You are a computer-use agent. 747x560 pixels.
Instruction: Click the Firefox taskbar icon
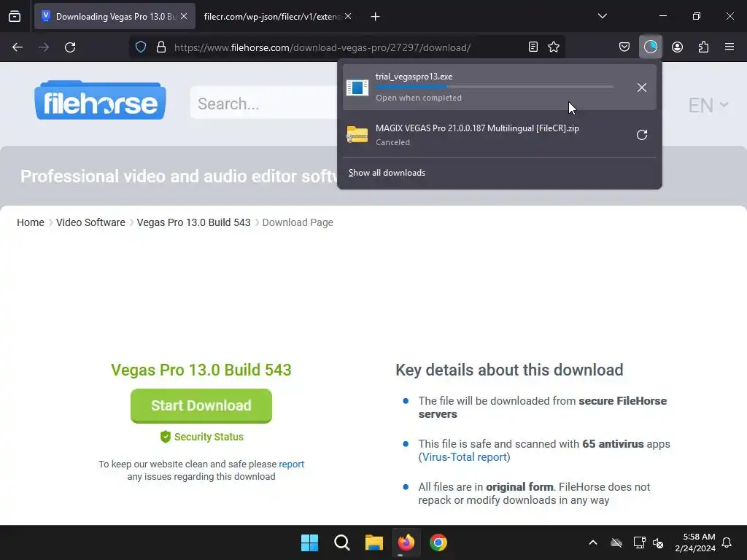click(x=406, y=542)
